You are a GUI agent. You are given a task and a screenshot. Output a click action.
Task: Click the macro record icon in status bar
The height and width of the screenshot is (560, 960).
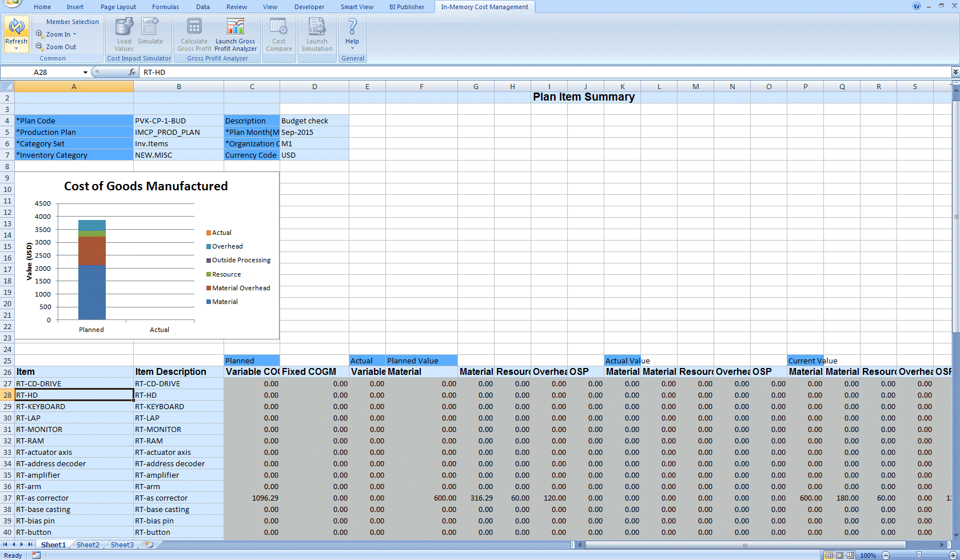(36, 555)
